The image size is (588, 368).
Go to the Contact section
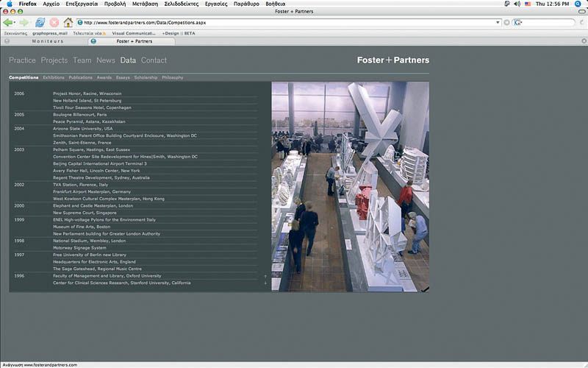pos(154,60)
